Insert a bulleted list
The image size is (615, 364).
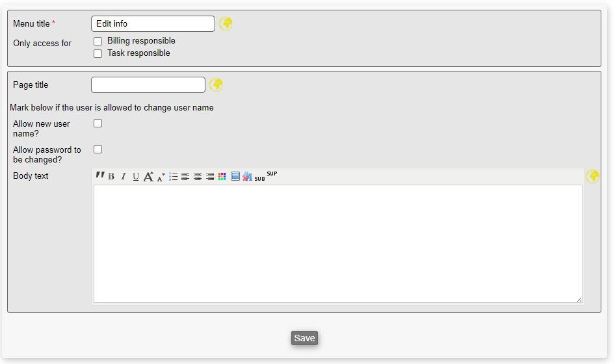[174, 177]
